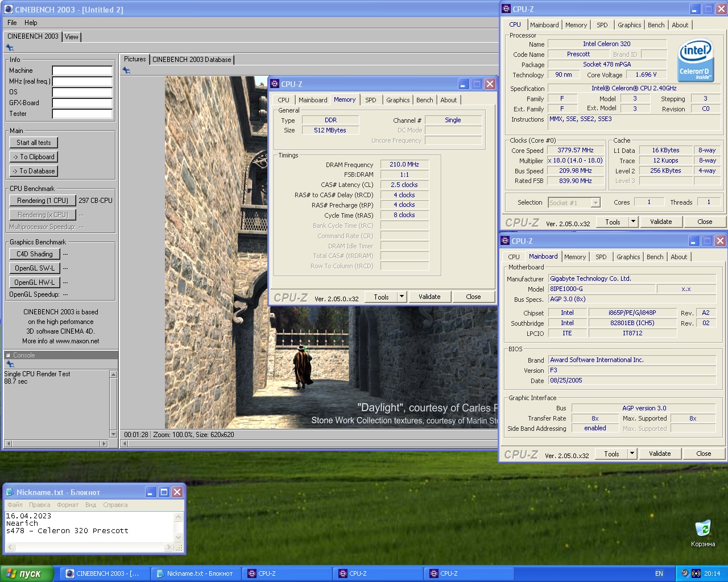Viewport: 728px width, 582px height.
Task: Activate the first CPU-Z taskbar button
Action: (287, 573)
